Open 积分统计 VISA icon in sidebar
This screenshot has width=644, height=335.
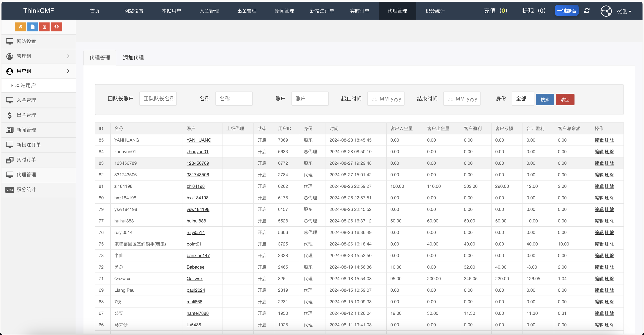tap(10, 190)
